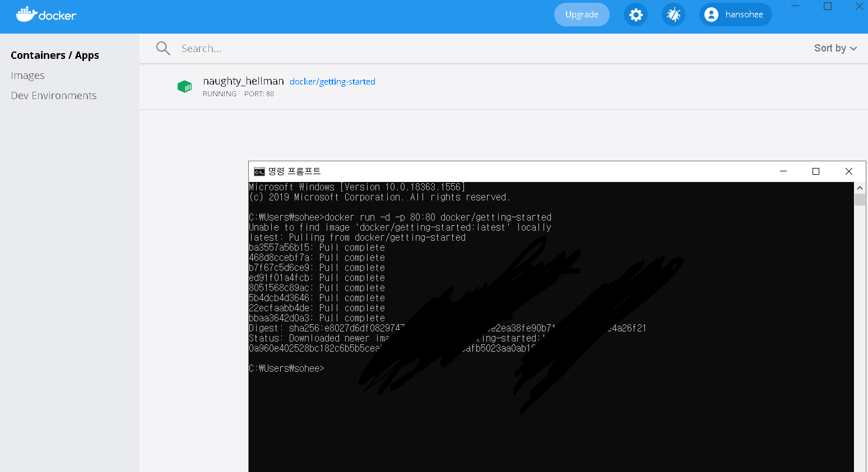Click the Digest sha256 output line
Viewport: 868px width, 472px height.
[447, 328]
